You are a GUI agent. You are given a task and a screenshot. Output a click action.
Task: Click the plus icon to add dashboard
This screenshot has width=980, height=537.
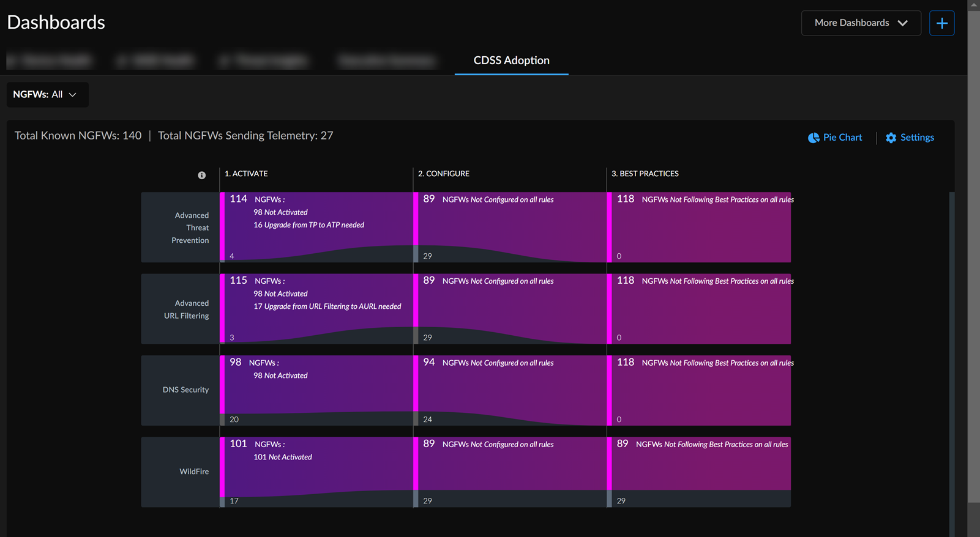[x=941, y=23]
